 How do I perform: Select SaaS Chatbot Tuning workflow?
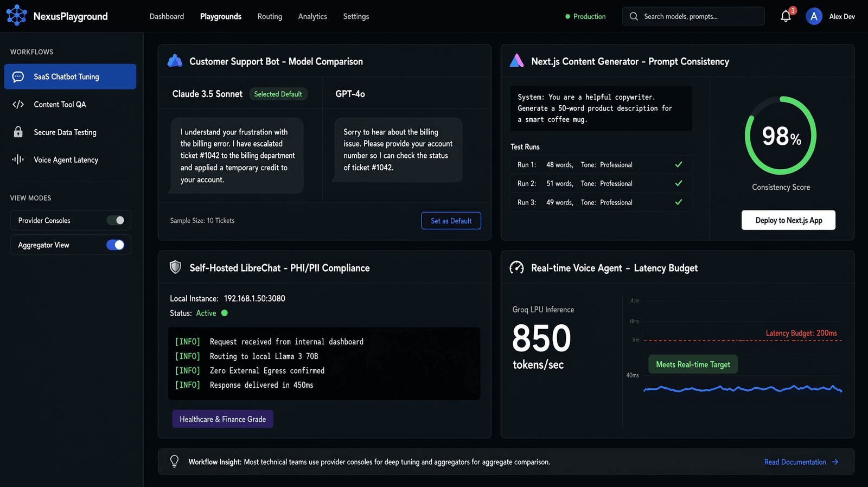click(x=70, y=76)
